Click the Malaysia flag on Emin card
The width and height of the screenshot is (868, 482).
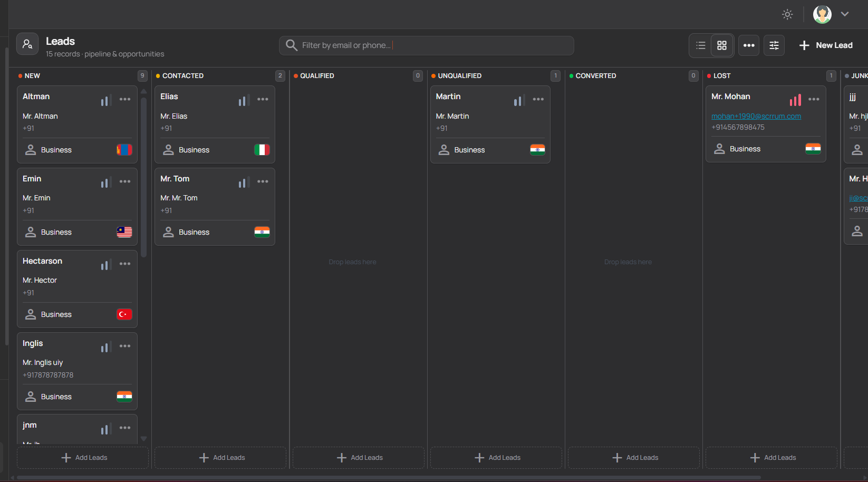[x=124, y=232]
